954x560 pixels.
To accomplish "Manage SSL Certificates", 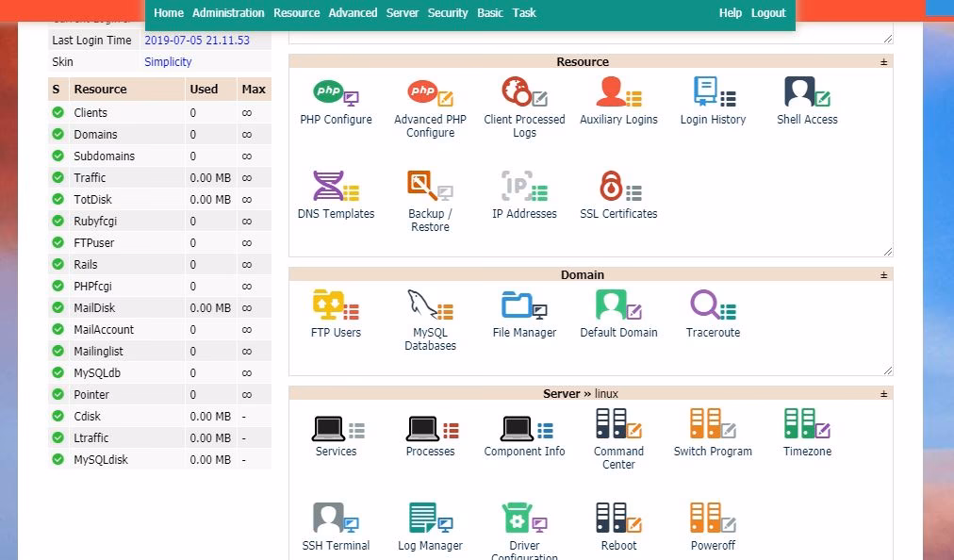I will point(618,193).
